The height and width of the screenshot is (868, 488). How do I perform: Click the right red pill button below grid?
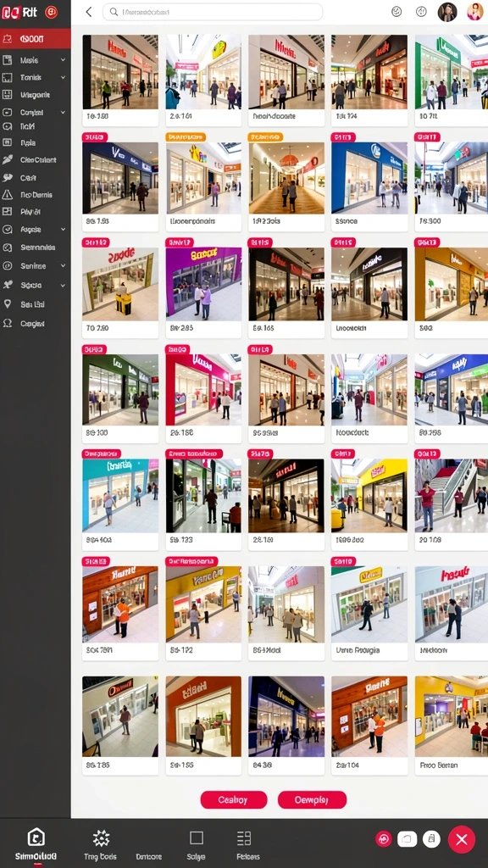point(312,800)
